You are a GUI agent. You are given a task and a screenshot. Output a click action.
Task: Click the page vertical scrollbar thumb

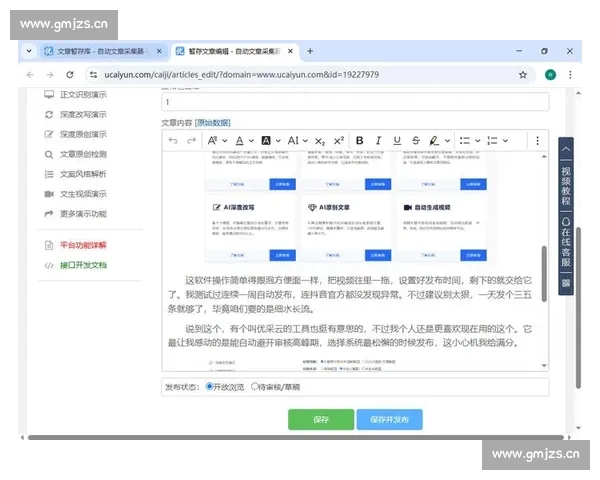point(578,307)
